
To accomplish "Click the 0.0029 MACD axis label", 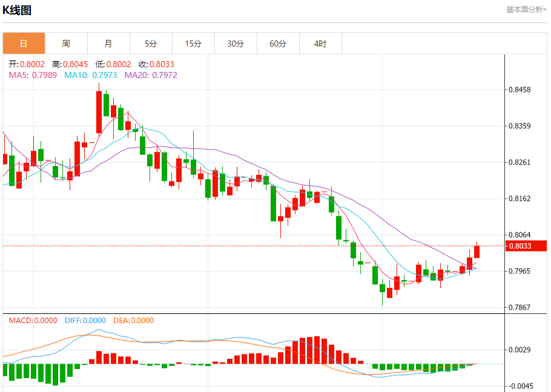I will click(x=520, y=350).
